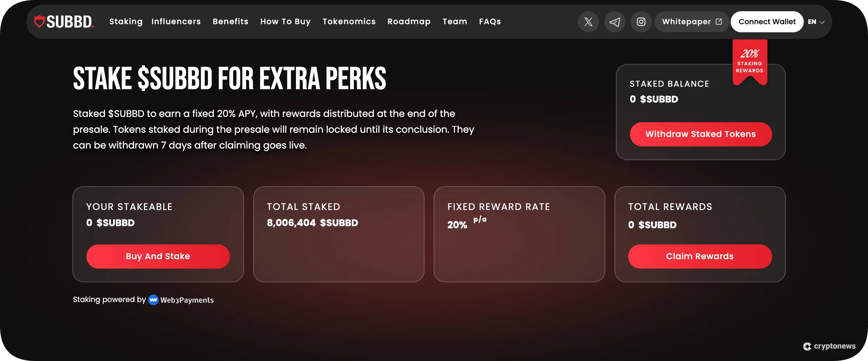Expand the How To Buy section
The height and width of the screenshot is (361, 868).
285,21
